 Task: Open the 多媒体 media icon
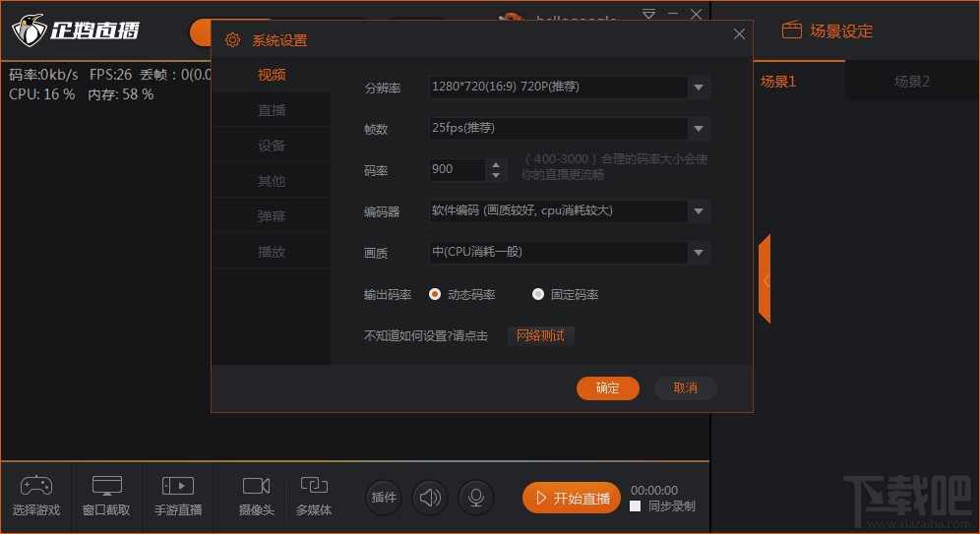pos(314,485)
